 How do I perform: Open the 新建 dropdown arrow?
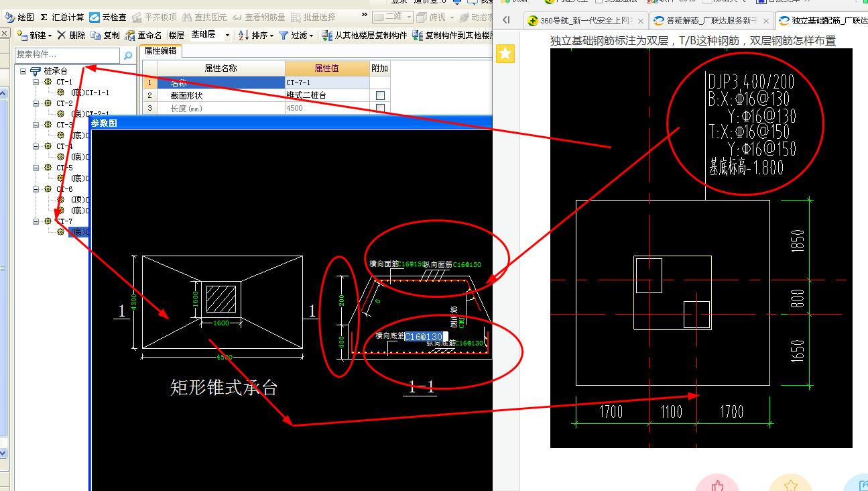coord(50,36)
